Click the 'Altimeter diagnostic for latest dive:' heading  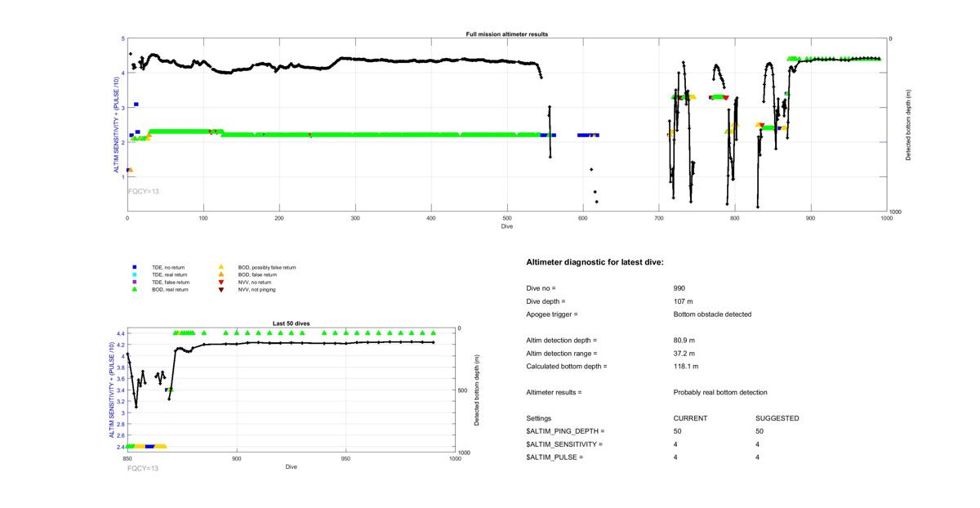click(595, 261)
